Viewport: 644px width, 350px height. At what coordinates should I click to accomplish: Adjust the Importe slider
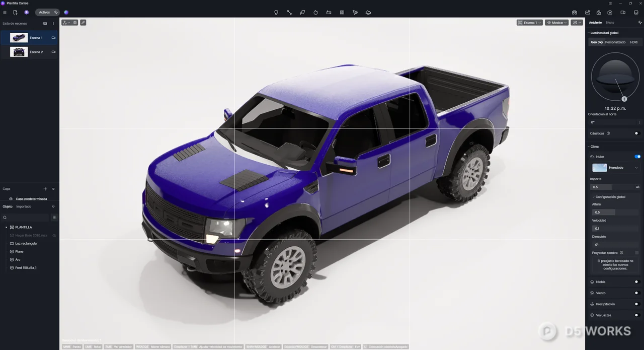[612, 187]
